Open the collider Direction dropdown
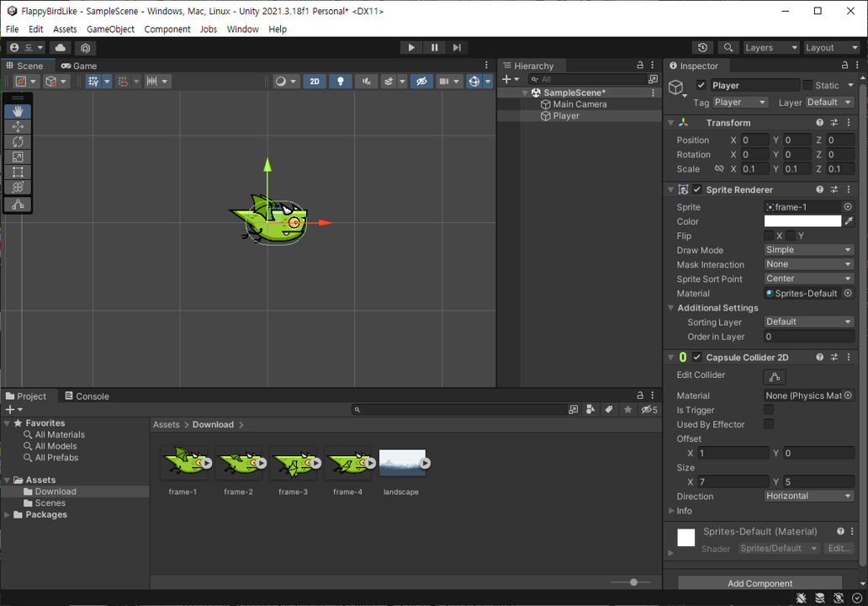868x606 pixels. [x=809, y=497]
